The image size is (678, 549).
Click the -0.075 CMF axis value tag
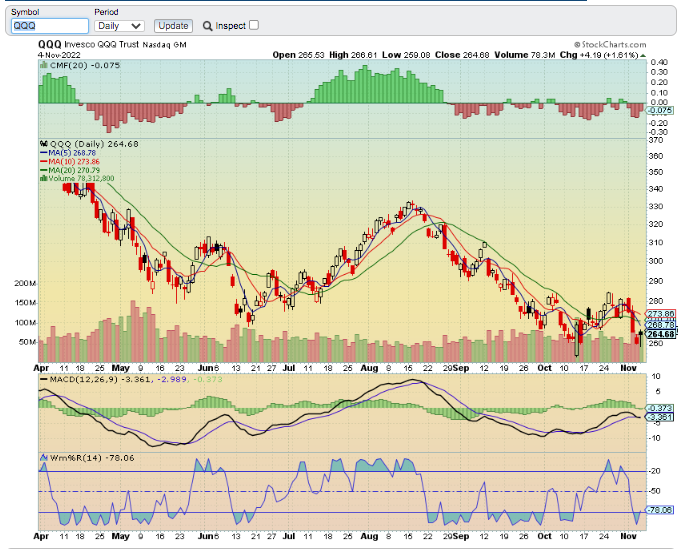[660, 111]
